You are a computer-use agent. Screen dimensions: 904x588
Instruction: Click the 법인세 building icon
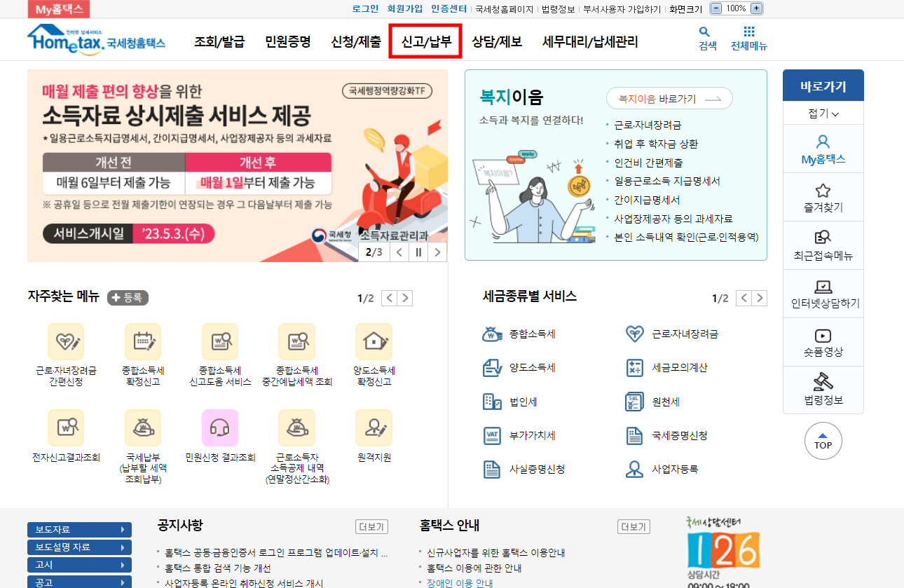click(493, 402)
